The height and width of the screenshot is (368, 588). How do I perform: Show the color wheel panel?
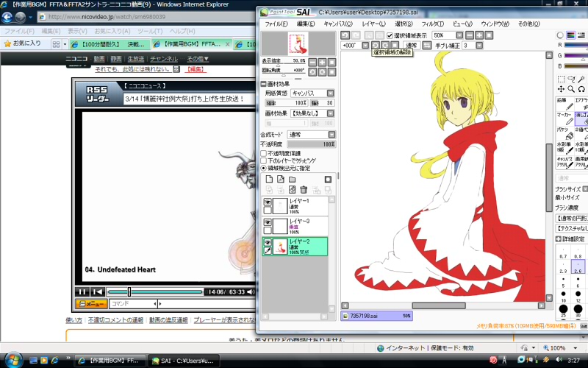(560, 35)
